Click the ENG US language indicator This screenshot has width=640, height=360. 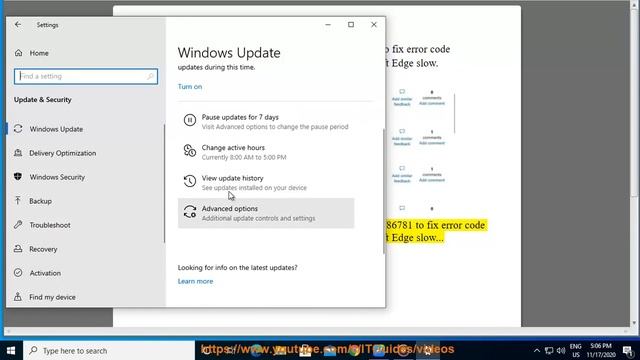pos(576,351)
